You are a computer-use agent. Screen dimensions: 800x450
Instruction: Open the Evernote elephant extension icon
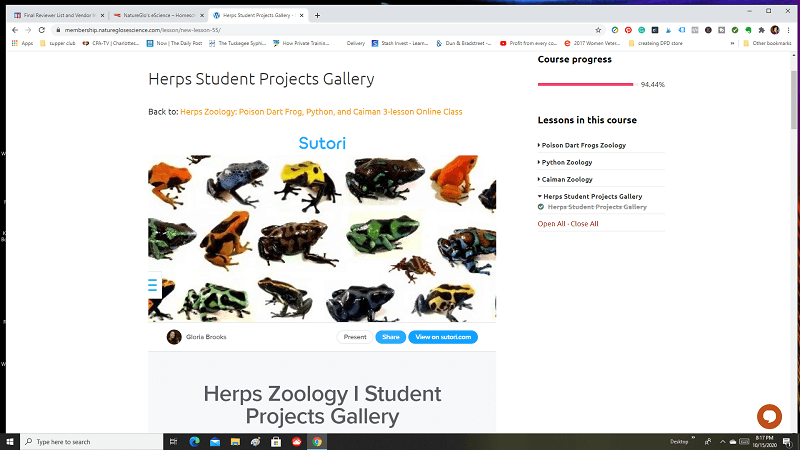click(x=748, y=30)
